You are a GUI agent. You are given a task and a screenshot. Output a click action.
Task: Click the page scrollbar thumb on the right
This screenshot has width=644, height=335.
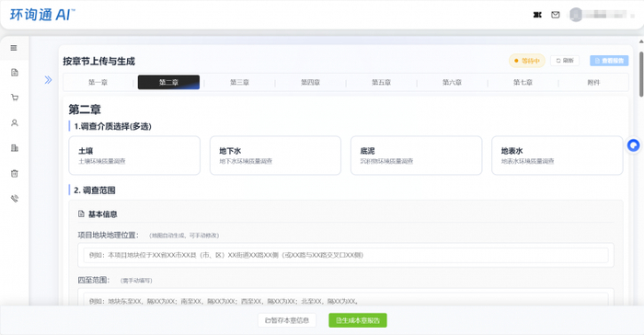click(641, 75)
